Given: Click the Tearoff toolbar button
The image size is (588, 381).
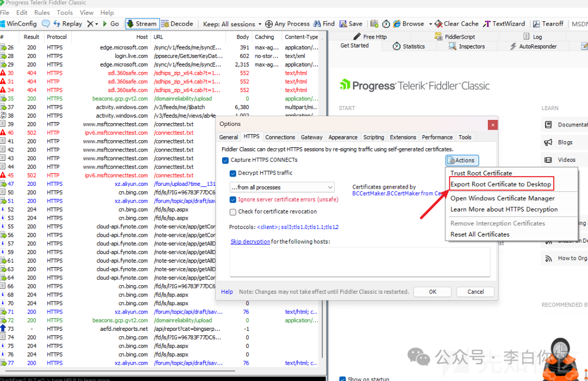Looking at the screenshot, I should tap(548, 23).
